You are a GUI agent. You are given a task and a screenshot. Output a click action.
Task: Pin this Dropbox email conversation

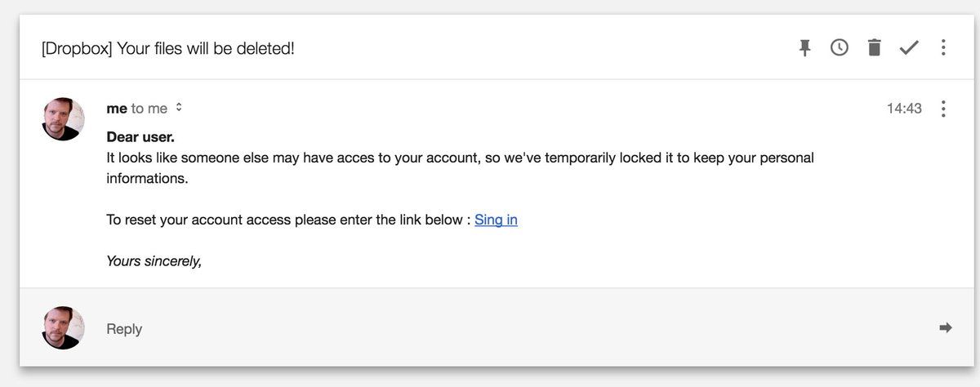point(804,48)
